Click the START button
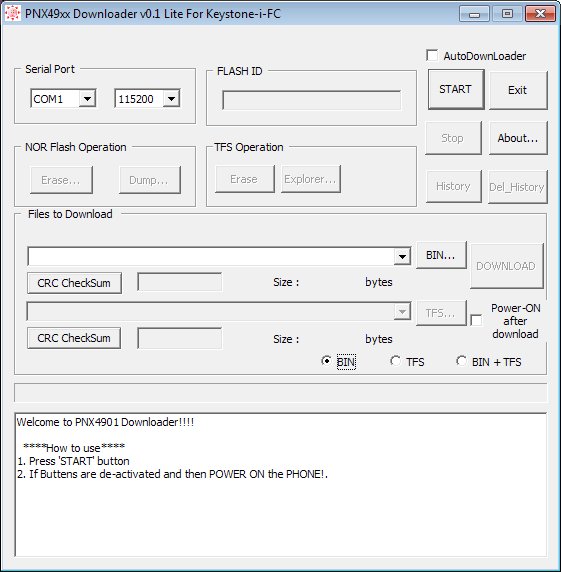This screenshot has height=572, width=561. coord(456,89)
